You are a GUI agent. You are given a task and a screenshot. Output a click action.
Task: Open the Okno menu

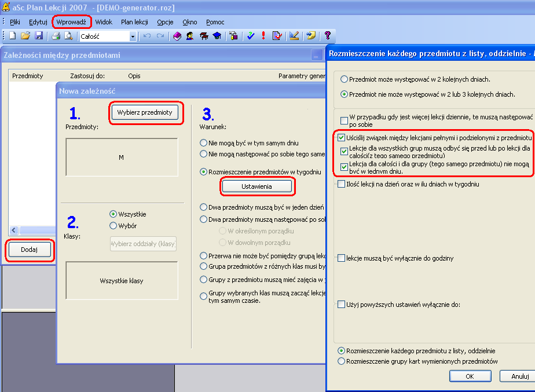click(190, 22)
